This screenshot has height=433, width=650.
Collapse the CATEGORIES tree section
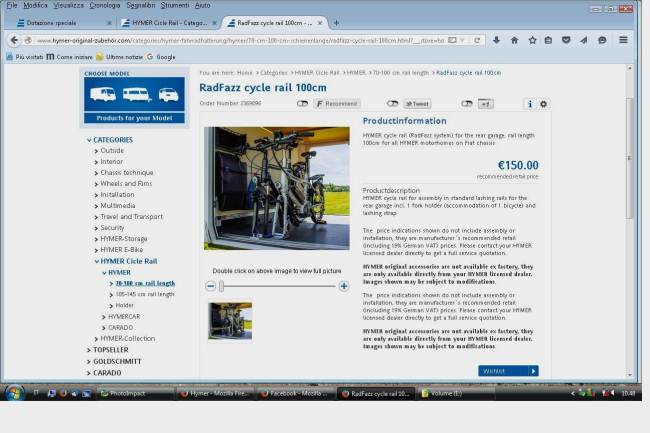(x=112, y=140)
